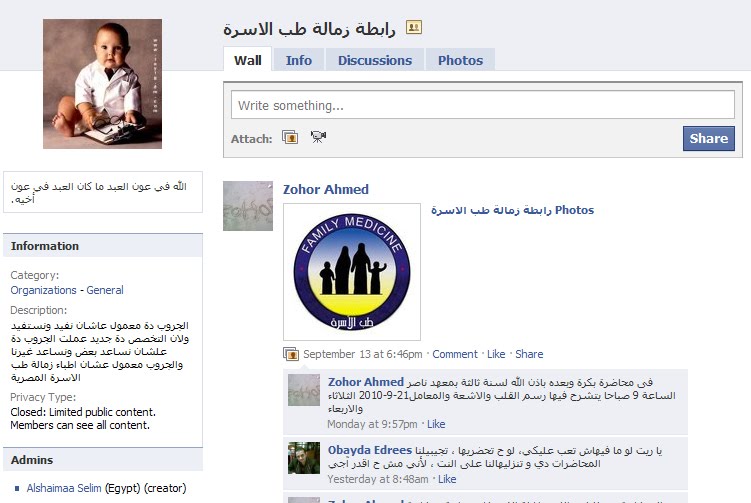Open Obayda Edrees's comment avatar
751x503 pixels.
point(304,458)
